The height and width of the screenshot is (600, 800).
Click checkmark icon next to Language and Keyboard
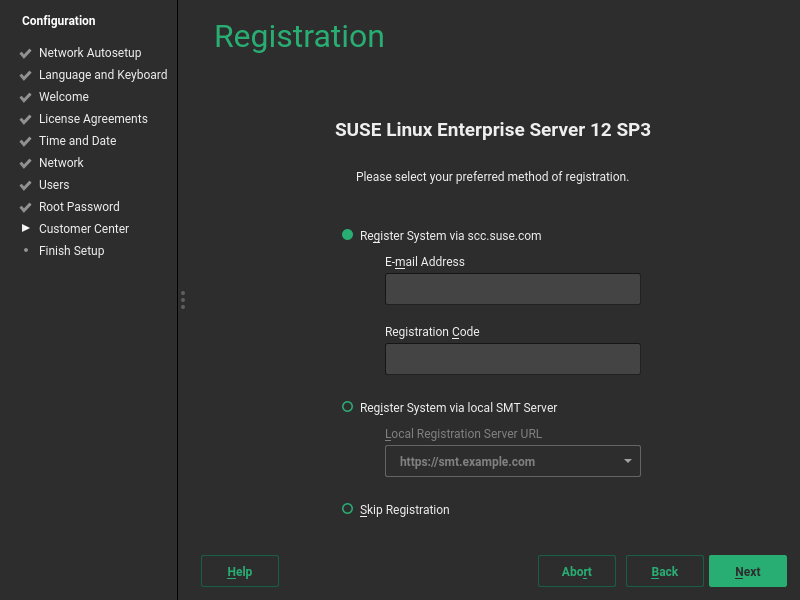(26, 75)
